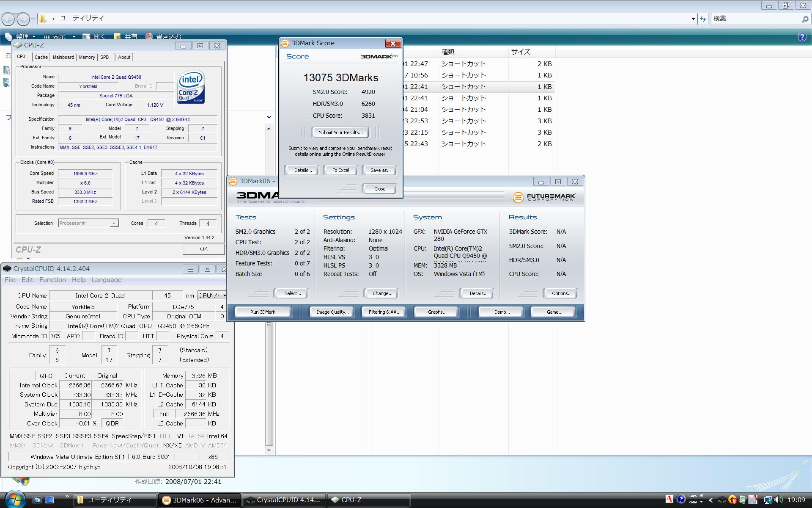Open the Language menu in CrystalCPUID
The image size is (812, 508).
point(107,280)
